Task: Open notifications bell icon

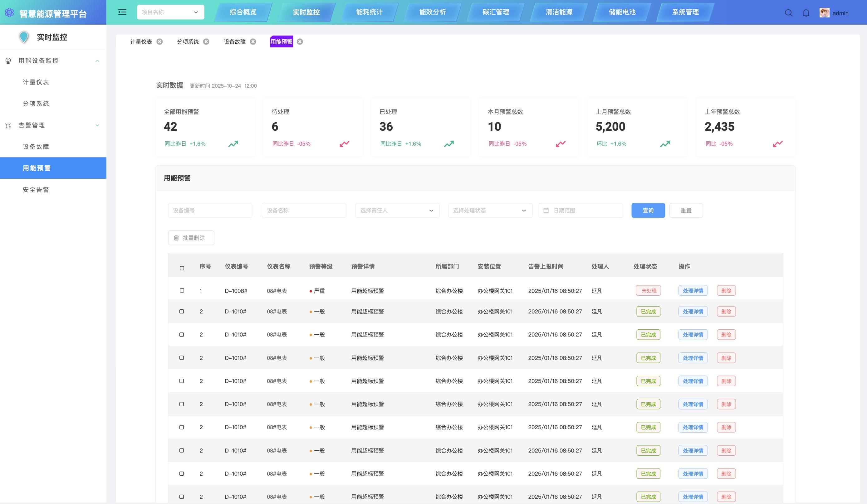Action: 806,13
